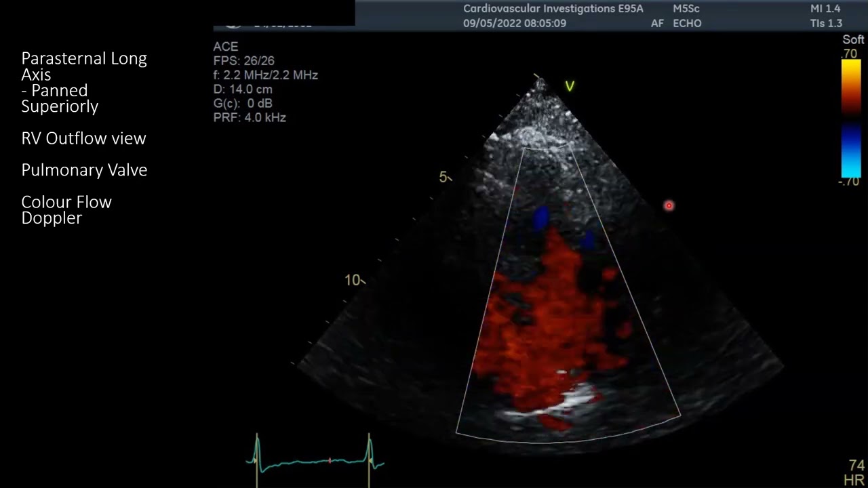Click the velocity colour scale bar

pos(850,118)
